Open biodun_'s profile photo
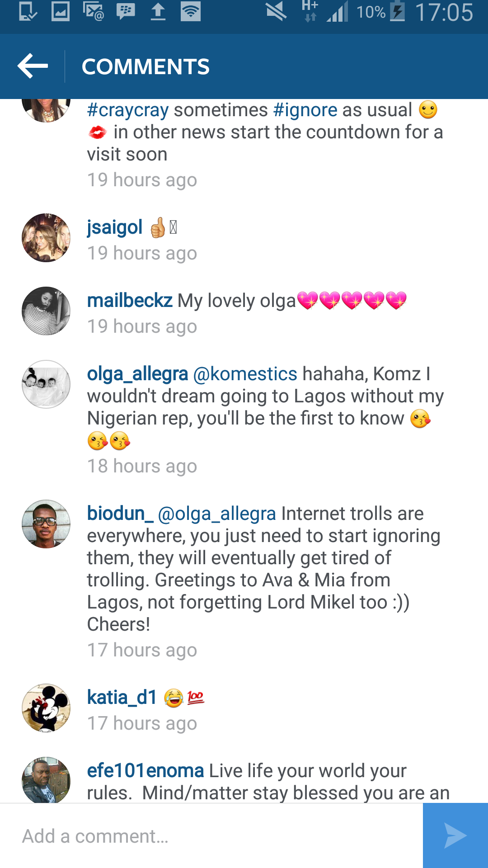Screen dimensions: 488x868 tap(46, 524)
